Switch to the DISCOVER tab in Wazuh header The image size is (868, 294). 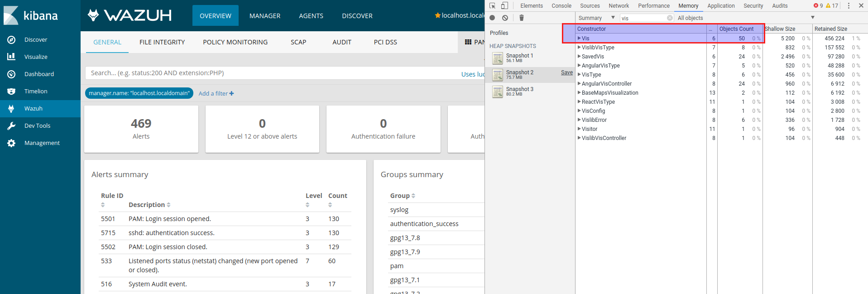(357, 15)
